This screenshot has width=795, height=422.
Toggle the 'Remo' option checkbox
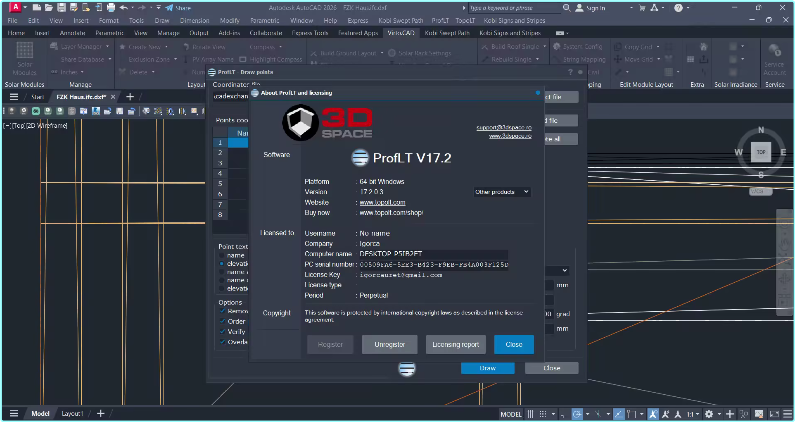click(x=222, y=311)
